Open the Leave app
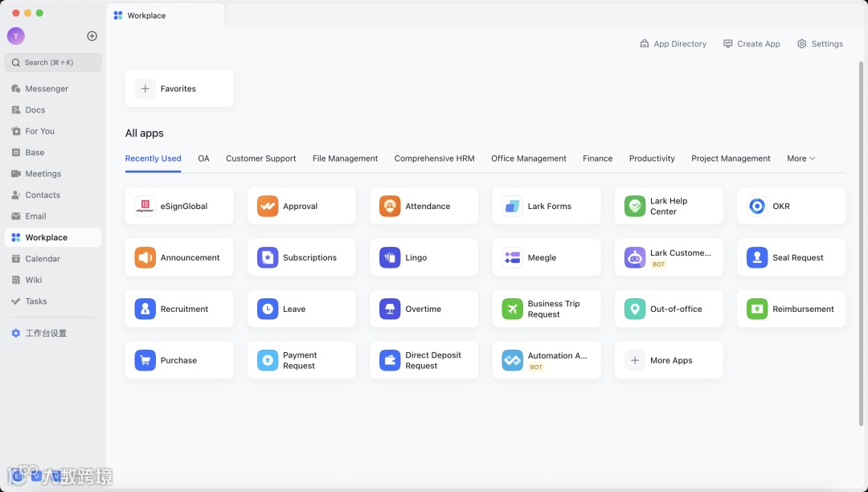 301,309
